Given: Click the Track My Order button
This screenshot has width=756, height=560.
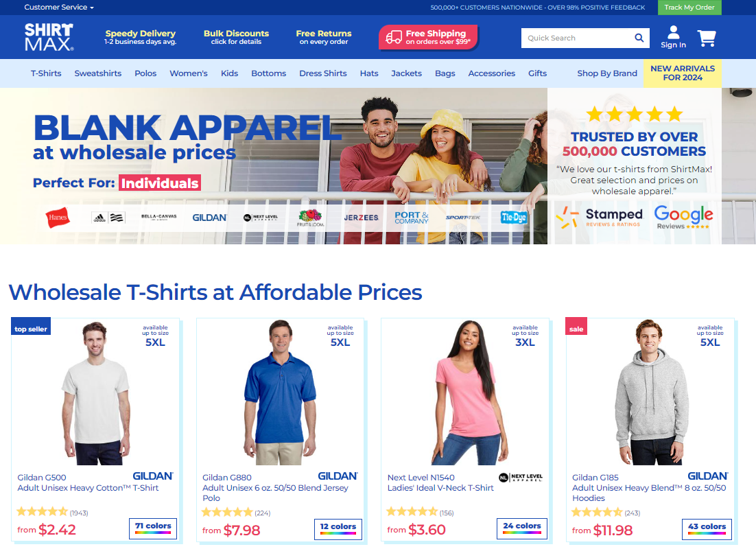Looking at the screenshot, I should click(689, 8).
